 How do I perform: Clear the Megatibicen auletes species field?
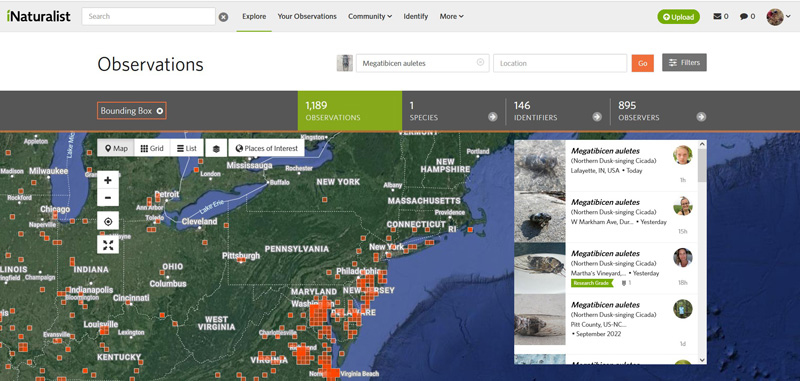click(x=480, y=62)
